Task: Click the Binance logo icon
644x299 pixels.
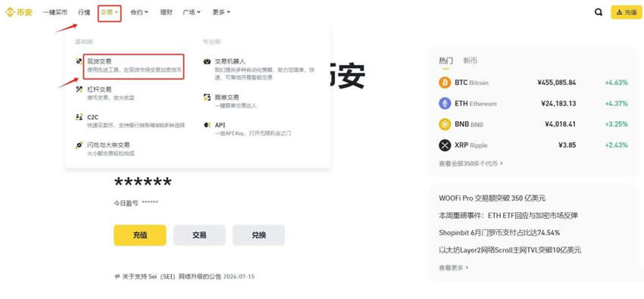Action: [9, 12]
